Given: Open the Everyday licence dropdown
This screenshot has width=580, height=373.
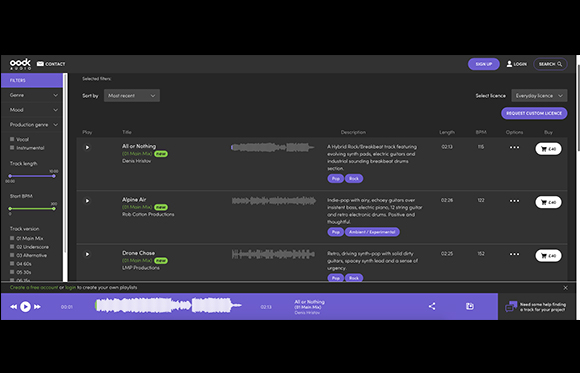Looking at the screenshot, I should tap(539, 95).
